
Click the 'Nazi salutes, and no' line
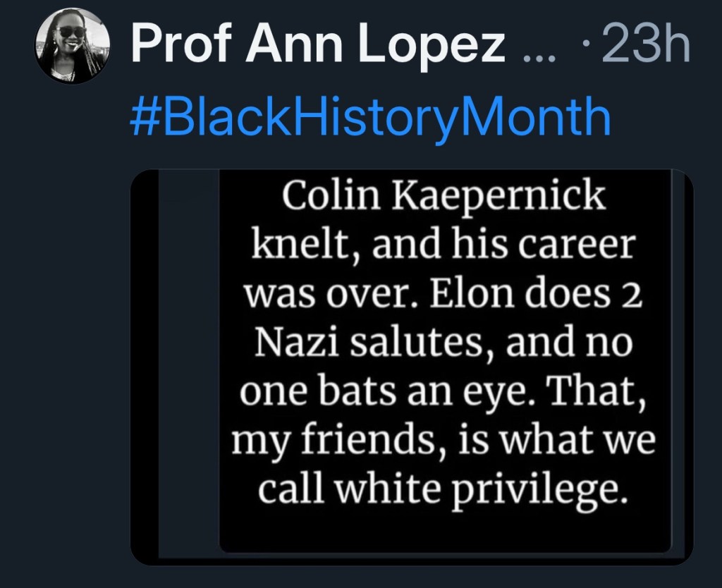(x=443, y=343)
